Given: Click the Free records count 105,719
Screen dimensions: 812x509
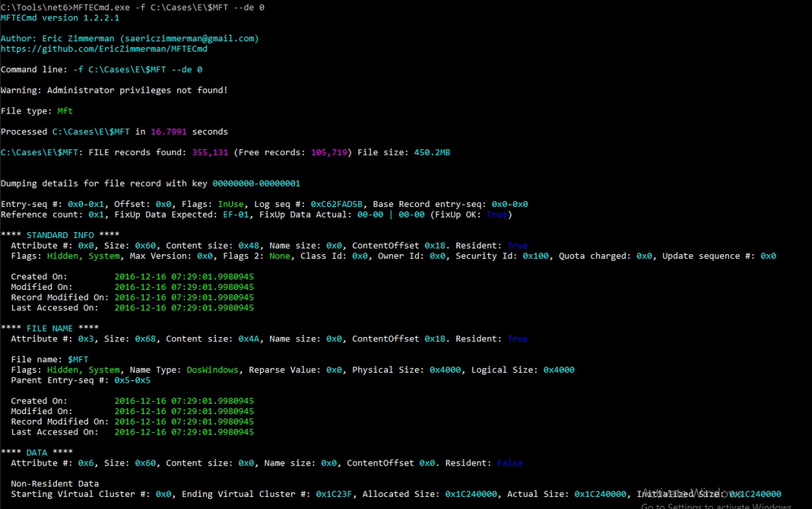Looking at the screenshot, I should coord(329,152).
